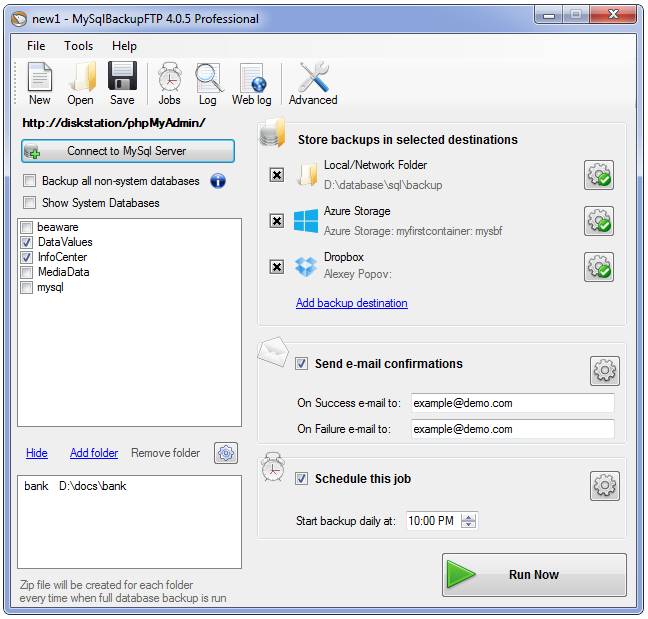Click the Dropbox logo icon

point(306,267)
